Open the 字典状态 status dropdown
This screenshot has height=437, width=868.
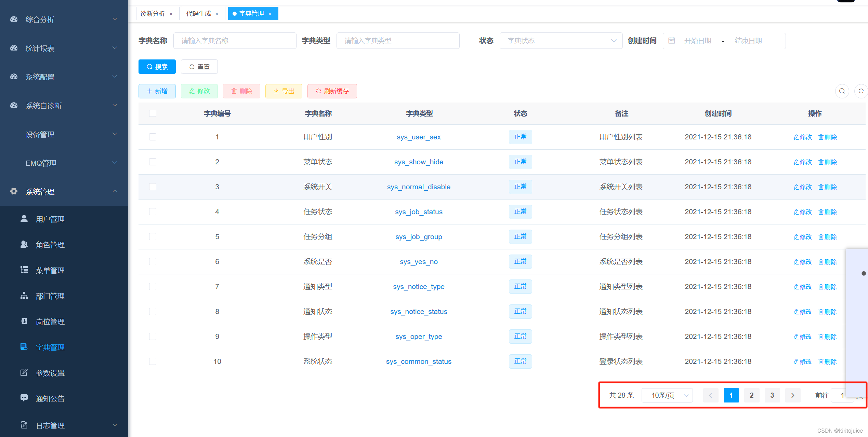pyautogui.click(x=561, y=41)
